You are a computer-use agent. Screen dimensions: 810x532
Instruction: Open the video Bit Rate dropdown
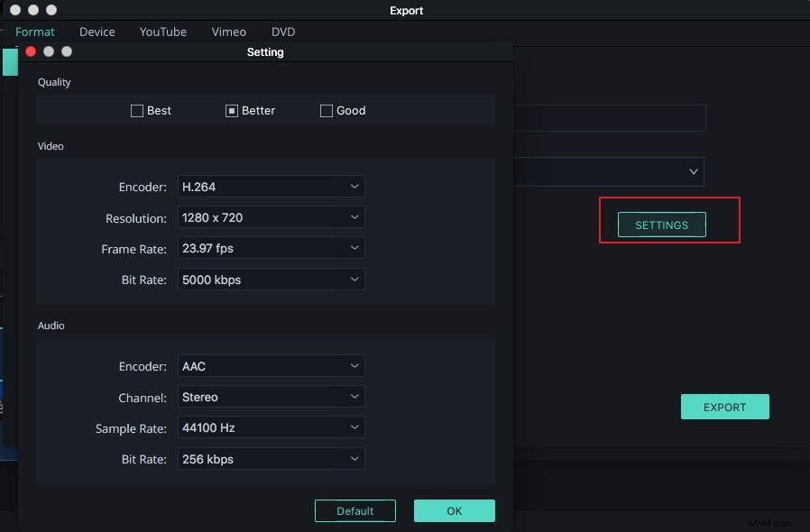(x=271, y=280)
